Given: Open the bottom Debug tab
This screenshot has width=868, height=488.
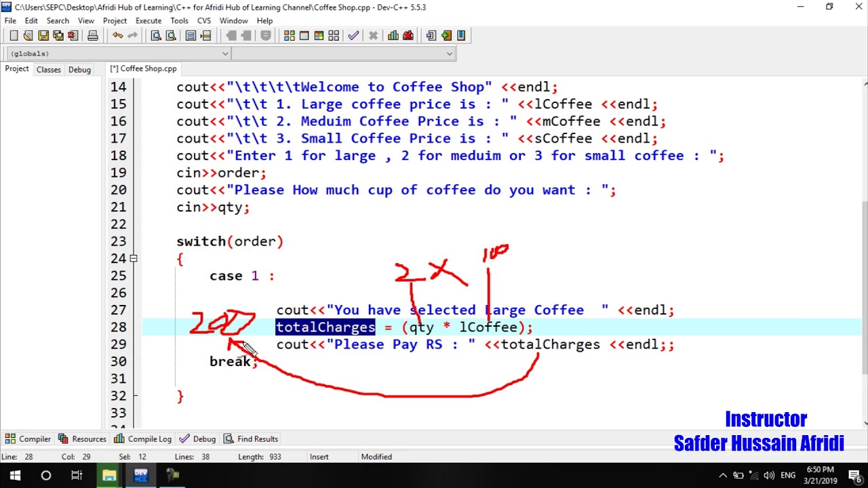Looking at the screenshot, I should coord(198,439).
